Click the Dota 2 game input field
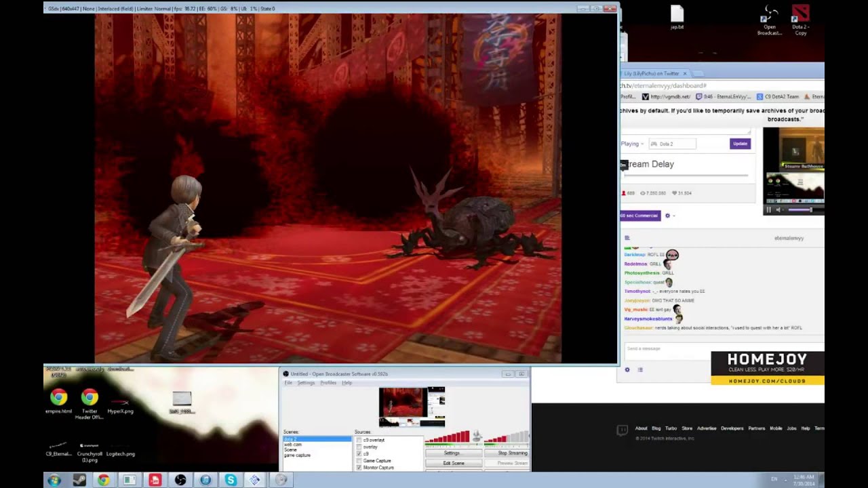The height and width of the screenshot is (488, 868). 672,144
